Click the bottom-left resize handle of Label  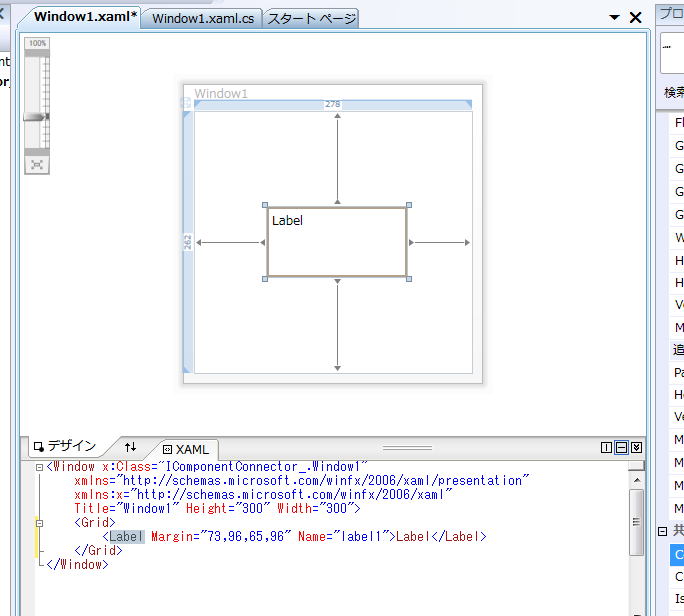tap(265, 279)
